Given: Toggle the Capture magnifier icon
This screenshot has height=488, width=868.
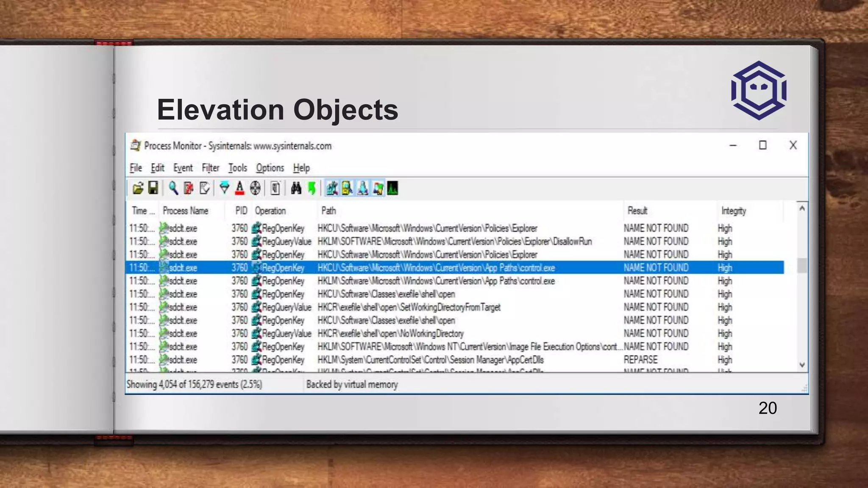Looking at the screenshot, I should (173, 188).
